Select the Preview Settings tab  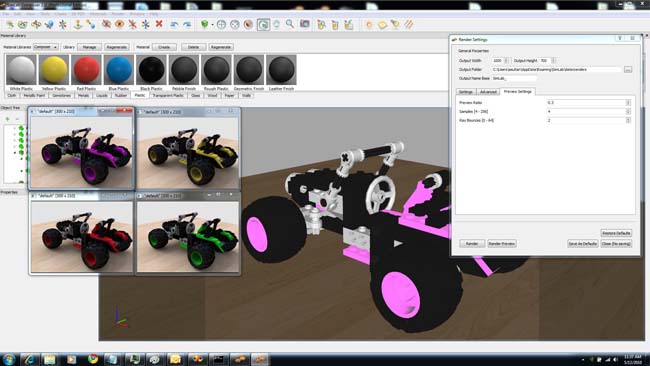[517, 91]
